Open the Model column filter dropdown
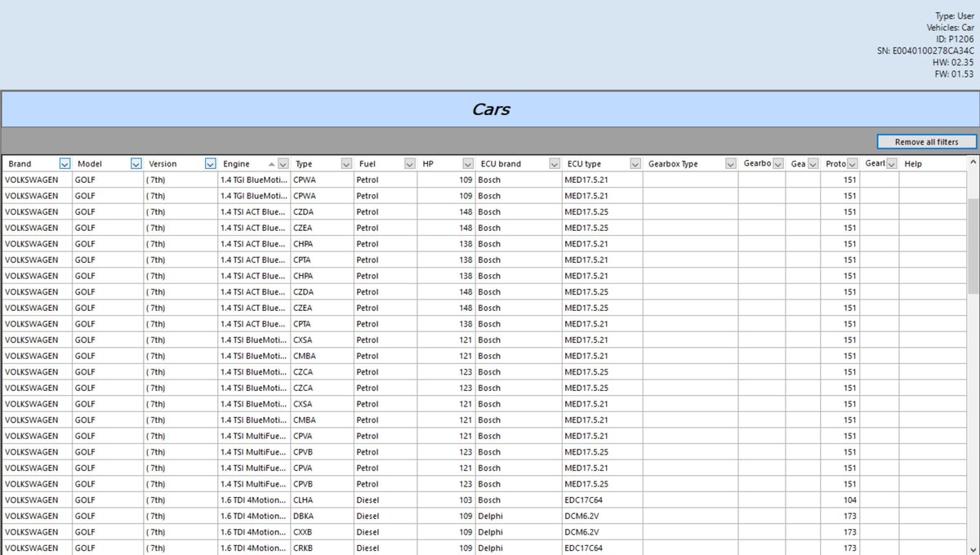 [136, 164]
